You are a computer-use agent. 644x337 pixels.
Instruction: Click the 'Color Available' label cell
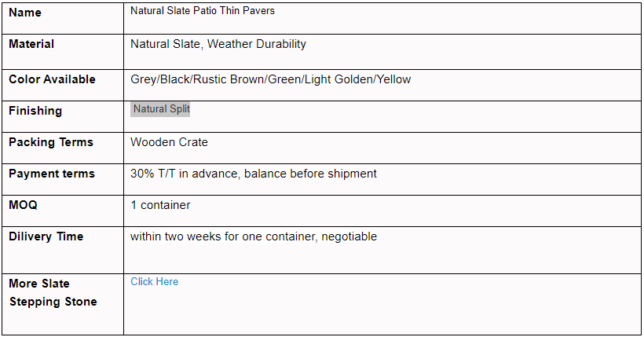click(x=52, y=79)
